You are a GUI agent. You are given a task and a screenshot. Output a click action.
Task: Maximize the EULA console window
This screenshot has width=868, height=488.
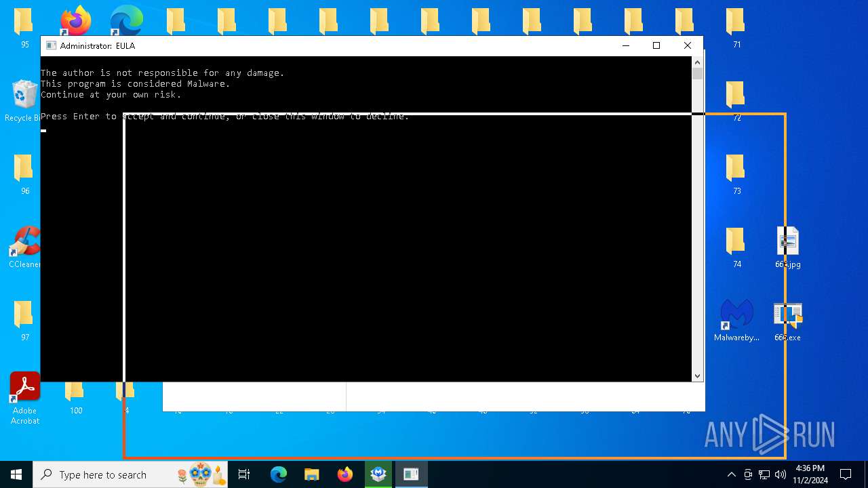tap(656, 45)
